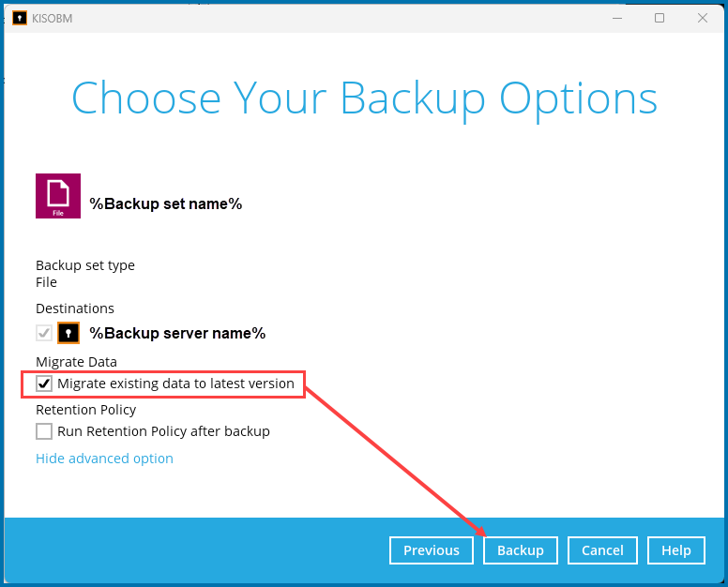Image resolution: width=728 pixels, height=587 pixels.
Task: Go back using the Previous button
Action: coord(432,550)
